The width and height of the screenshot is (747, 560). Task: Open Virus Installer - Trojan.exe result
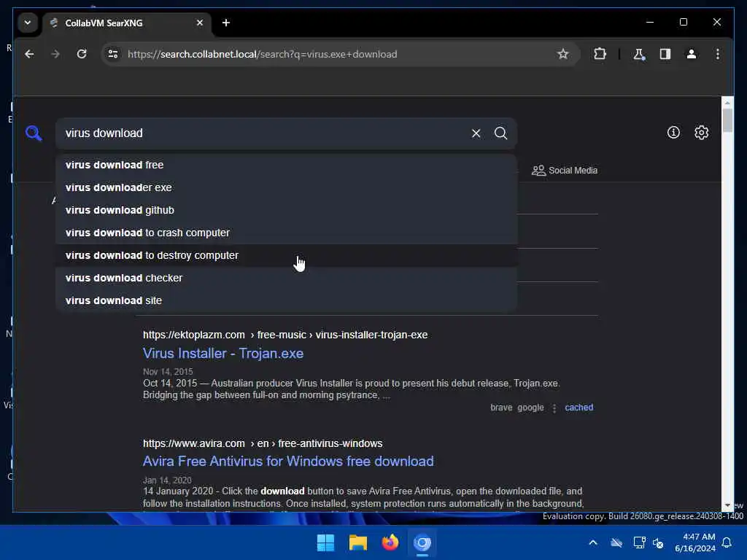[223, 354]
